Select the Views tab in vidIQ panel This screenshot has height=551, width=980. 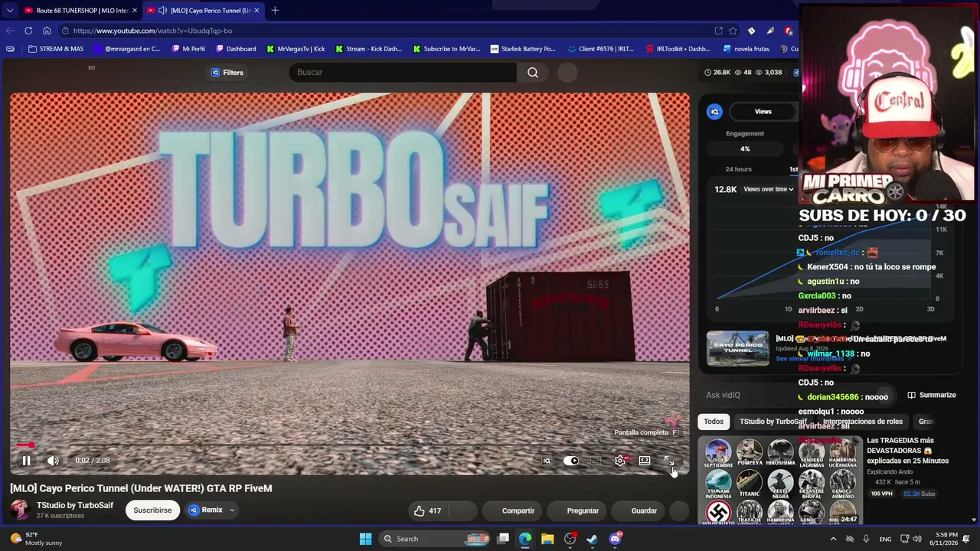763,112
